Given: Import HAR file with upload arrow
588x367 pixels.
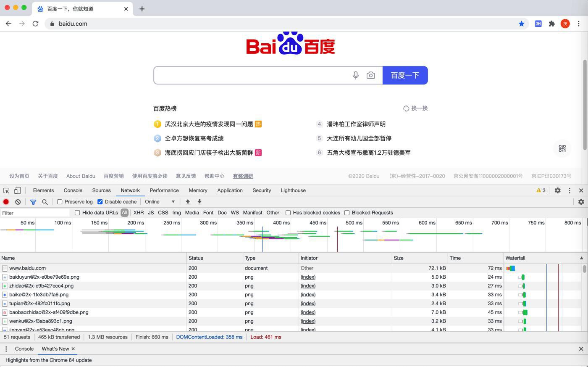Looking at the screenshot, I should (x=188, y=202).
